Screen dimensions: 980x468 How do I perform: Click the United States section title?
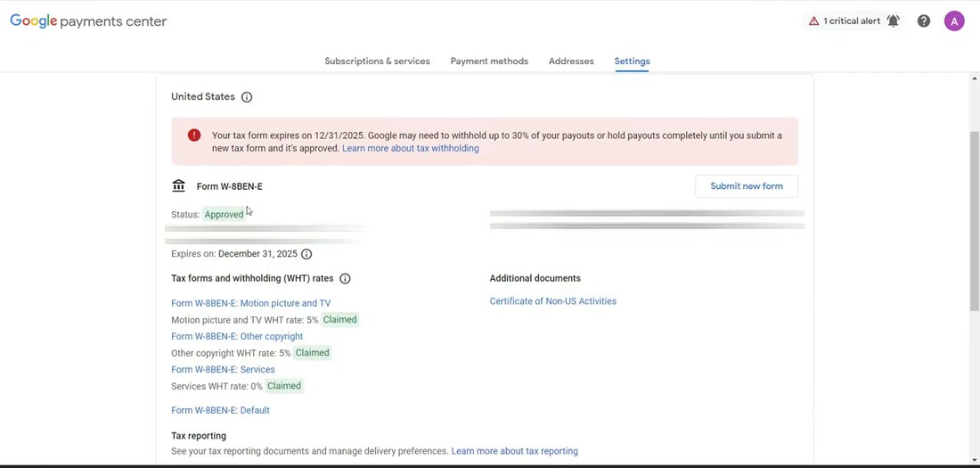[203, 97]
